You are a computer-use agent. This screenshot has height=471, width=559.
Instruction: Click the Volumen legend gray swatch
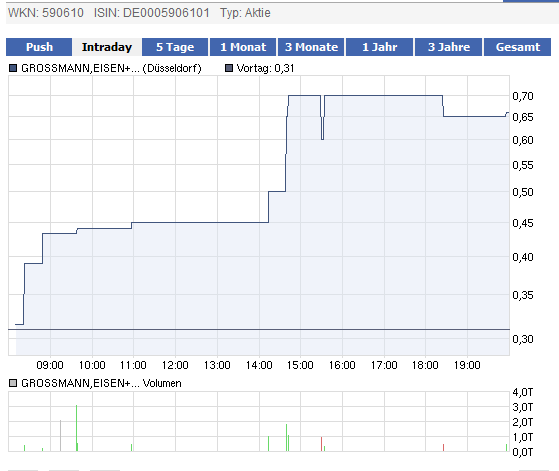click(x=13, y=383)
